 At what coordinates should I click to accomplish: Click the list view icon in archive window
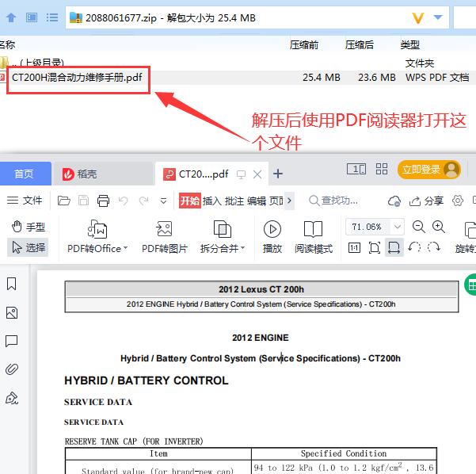(52, 17)
